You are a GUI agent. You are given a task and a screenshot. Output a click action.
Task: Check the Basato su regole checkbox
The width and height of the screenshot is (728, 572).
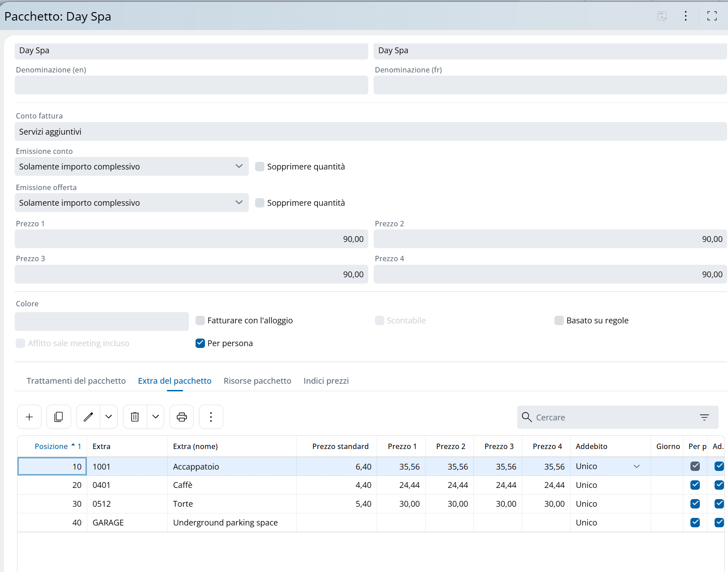click(559, 320)
